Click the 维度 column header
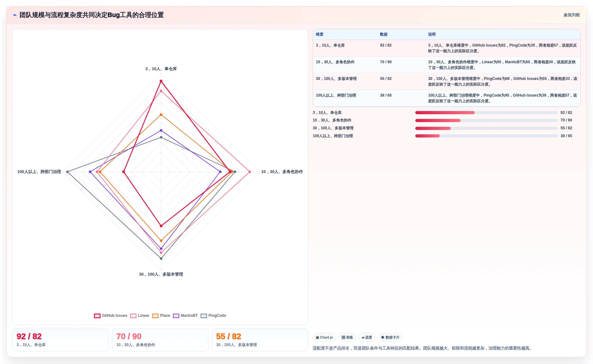The height and width of the screenshot is (364, 593). coord(320,34)
